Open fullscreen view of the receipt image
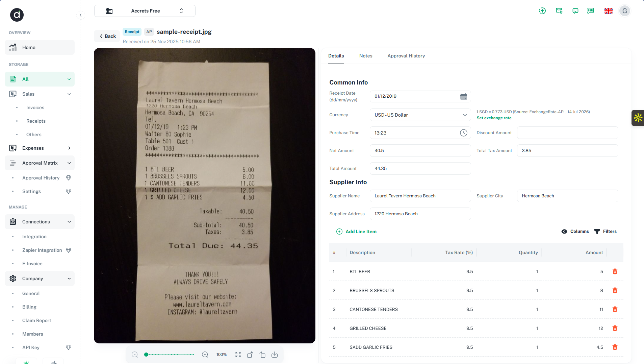The image size is (644, 364). click(238, 355)
